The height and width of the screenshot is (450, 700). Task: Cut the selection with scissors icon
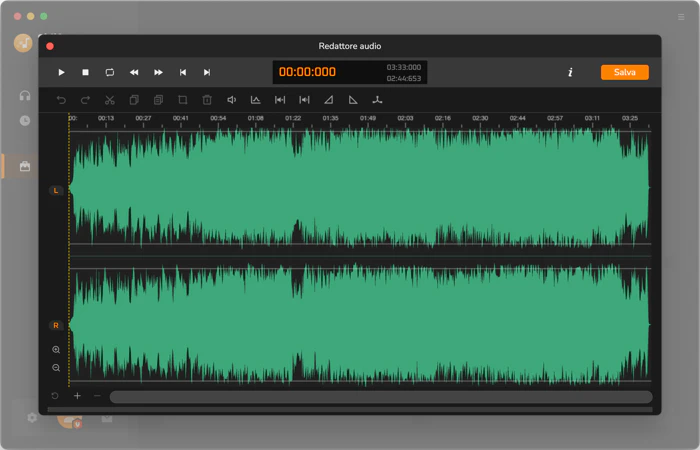pos(109,100)
